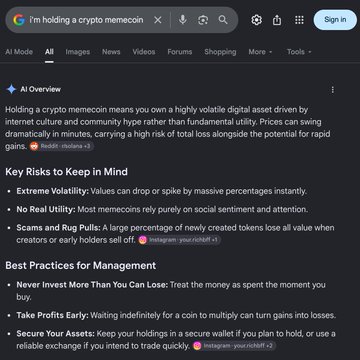Click the AI Overview sparkle icon
Viewport: 360px width, 360px height.
[x=11, y=89]
